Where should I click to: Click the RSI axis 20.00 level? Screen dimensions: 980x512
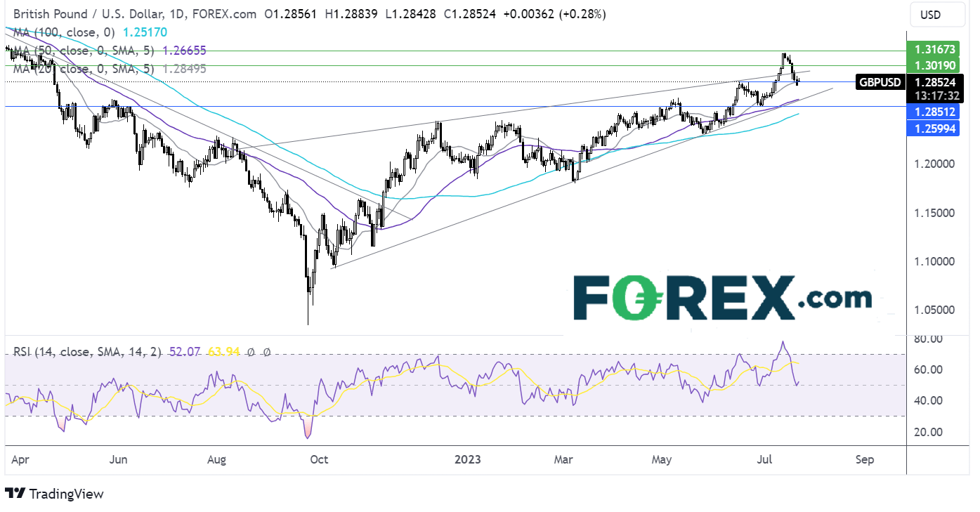coord(927,431)
